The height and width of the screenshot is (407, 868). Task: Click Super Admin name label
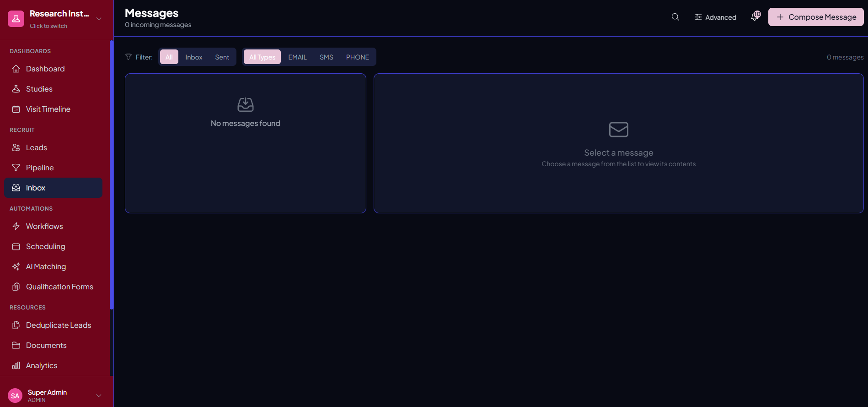48,392
